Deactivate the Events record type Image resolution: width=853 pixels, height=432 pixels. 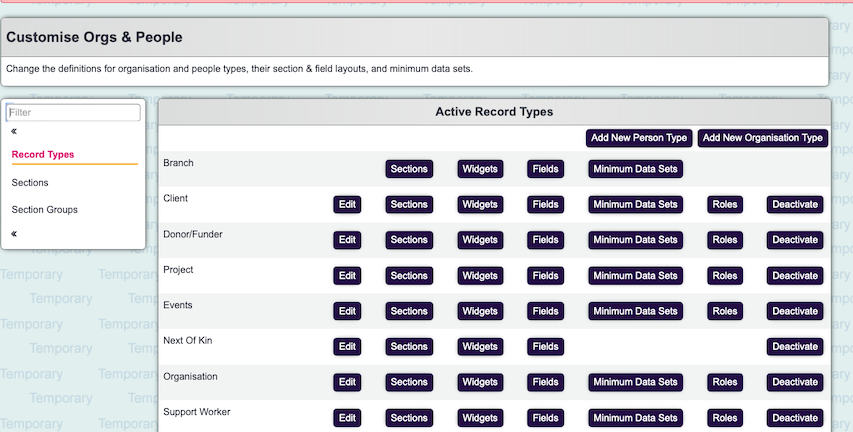pyautogui.click(x=795, y=311)
